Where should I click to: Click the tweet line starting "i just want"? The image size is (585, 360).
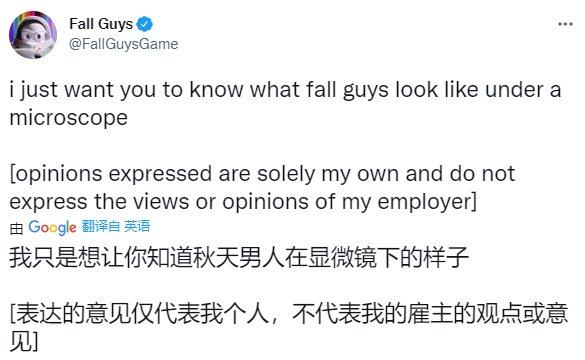point(285,90)
